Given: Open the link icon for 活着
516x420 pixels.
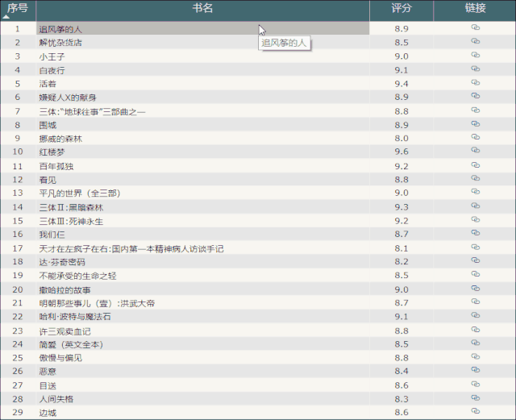Looking at the screenshot, I should (475, 82).
